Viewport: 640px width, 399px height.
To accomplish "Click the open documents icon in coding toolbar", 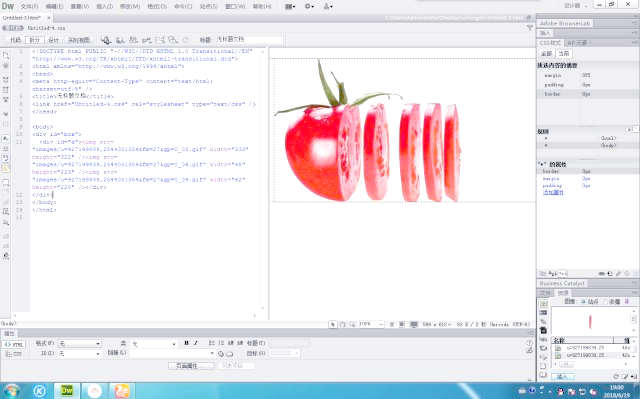I will coord(6,55).
